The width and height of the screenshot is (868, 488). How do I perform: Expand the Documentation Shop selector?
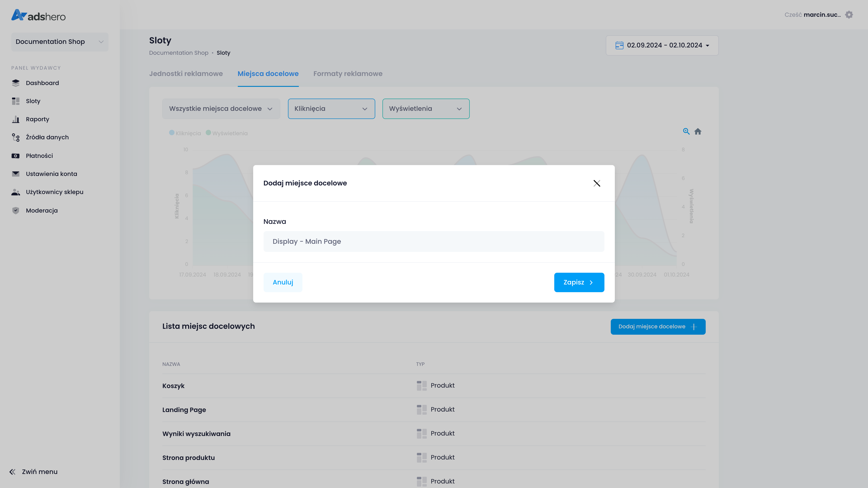coord(60,42)
